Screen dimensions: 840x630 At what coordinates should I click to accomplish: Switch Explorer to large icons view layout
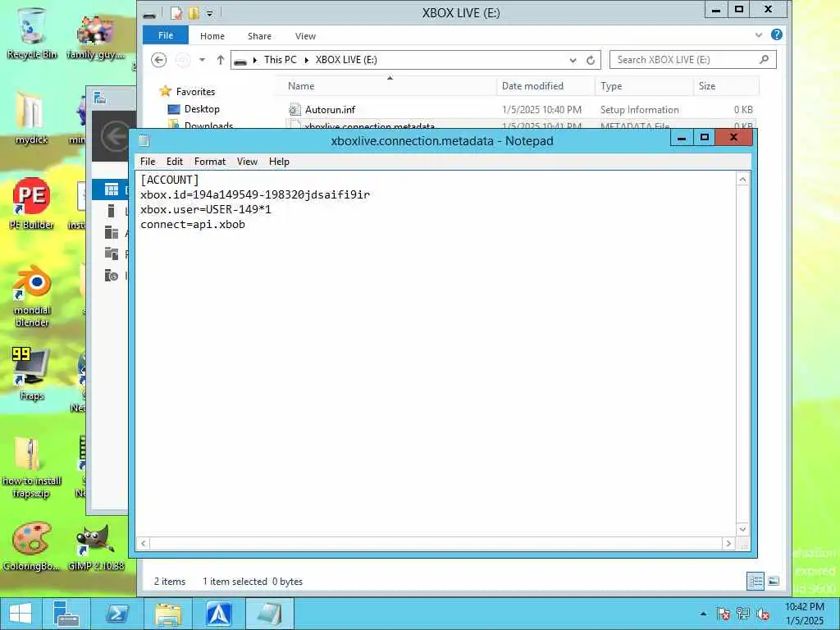coord(773,582)
